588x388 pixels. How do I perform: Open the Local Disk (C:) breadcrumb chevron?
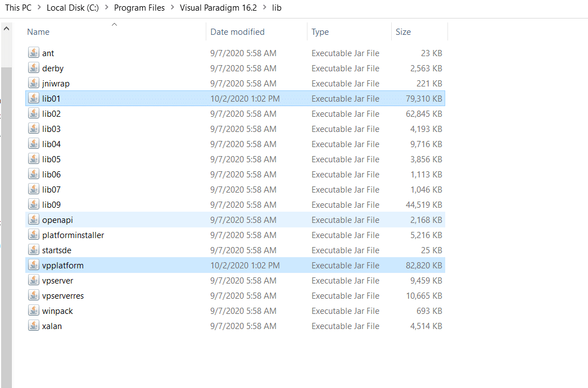pos(106,7)
